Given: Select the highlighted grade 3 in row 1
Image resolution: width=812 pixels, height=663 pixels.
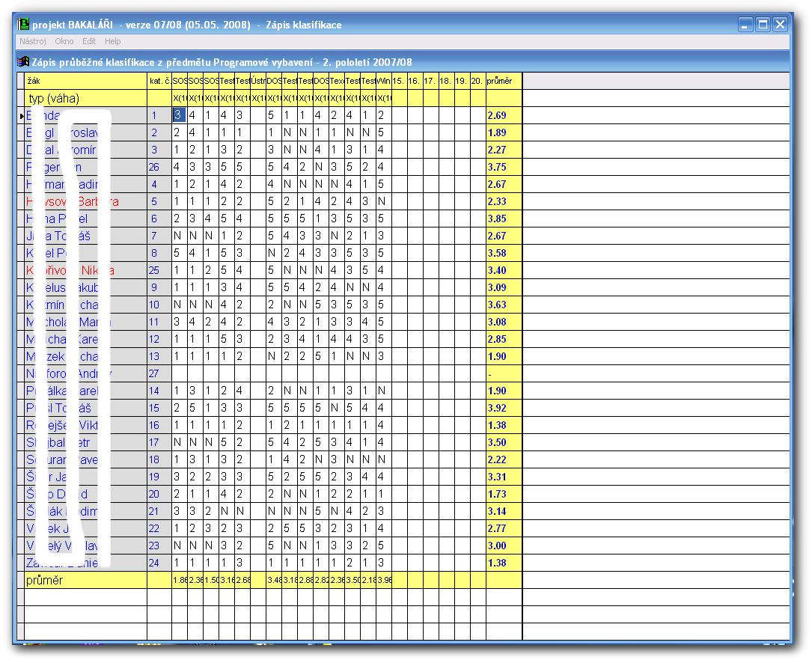Looking at the screenshot, I should tap(179, 115).
